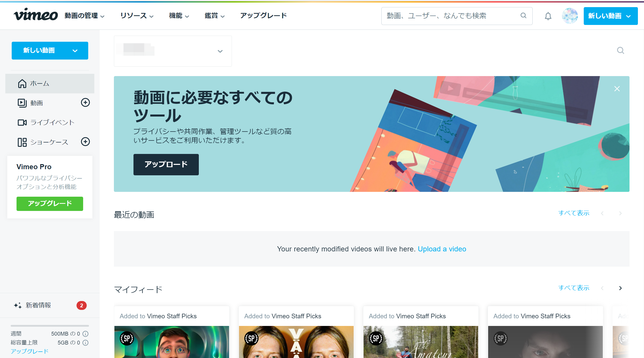Screen dimensions: 644x358
Task: Open the fourth Staff Picks dark portrait thumbnail
Action: pyautogui.click(x=545, y=342)
